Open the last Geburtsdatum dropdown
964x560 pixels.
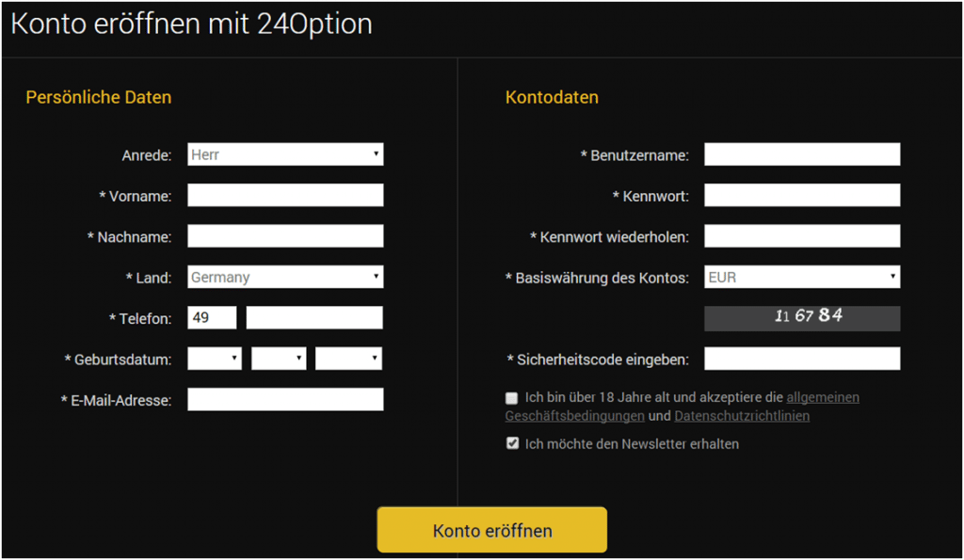[348, 359]
